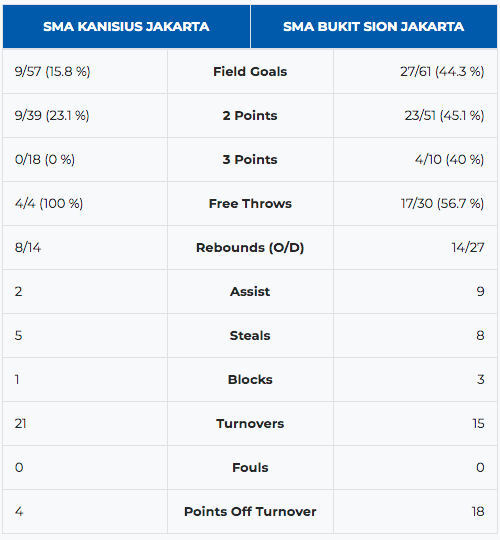
Task: Click the Steals stat label
Action: tap(250, 336)
